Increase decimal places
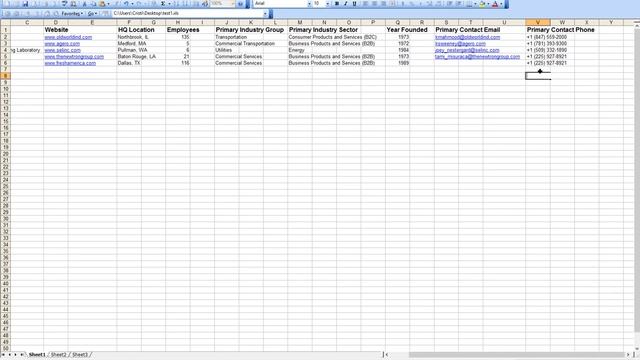 [x=430, y=4]
